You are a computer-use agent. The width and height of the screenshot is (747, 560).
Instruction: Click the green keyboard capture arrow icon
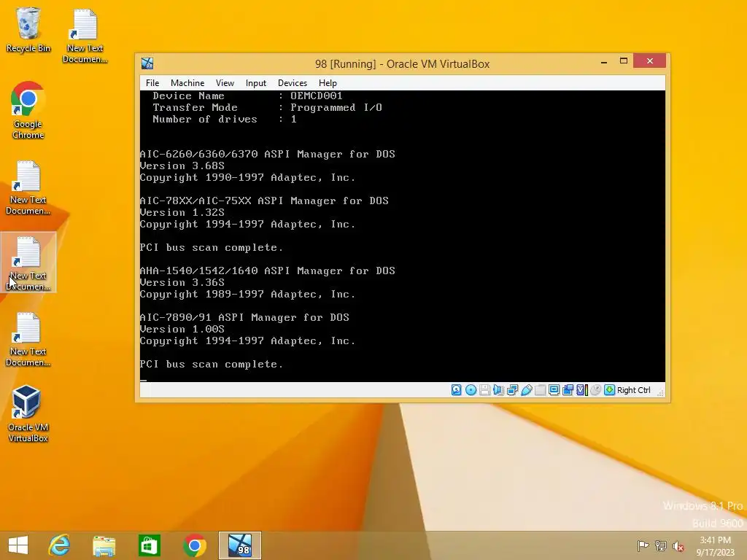click(609, 390)
